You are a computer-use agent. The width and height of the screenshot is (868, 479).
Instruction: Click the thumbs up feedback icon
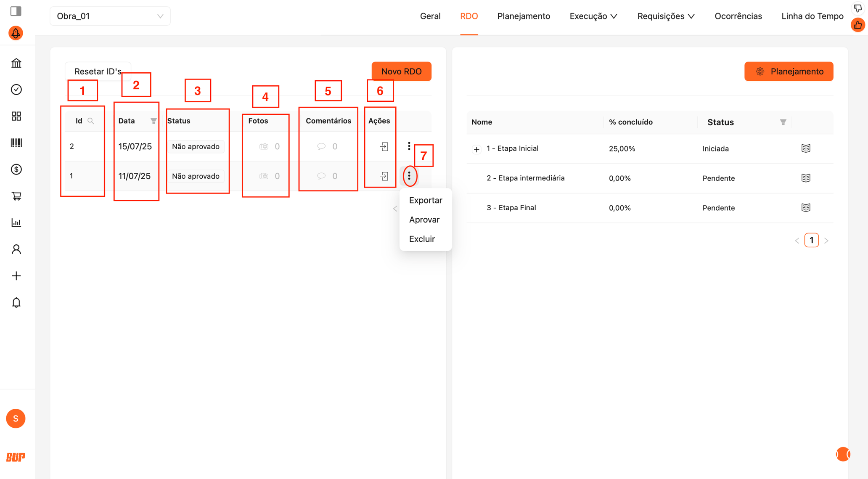(857, 25)
